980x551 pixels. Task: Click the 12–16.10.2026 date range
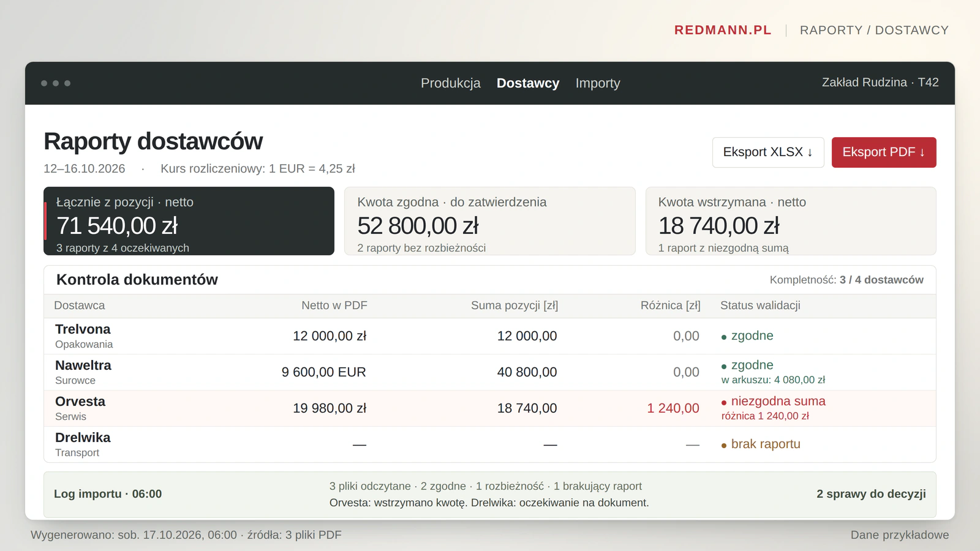[x=85, y=169]
